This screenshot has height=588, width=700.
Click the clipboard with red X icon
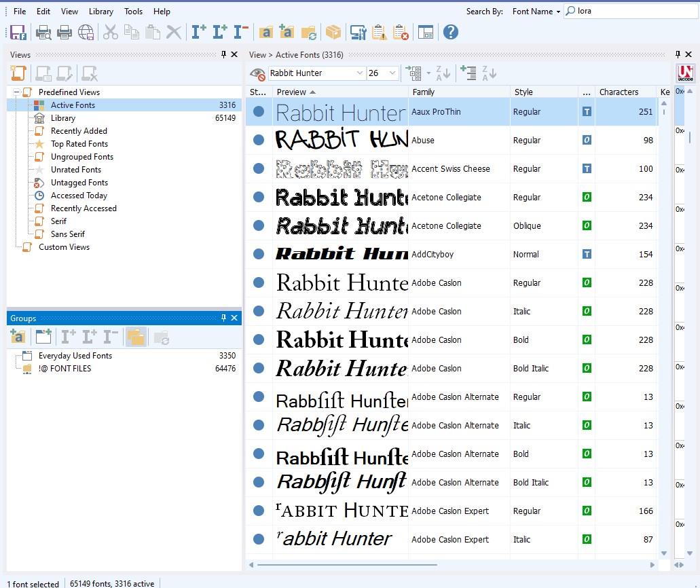click(401, 32)
